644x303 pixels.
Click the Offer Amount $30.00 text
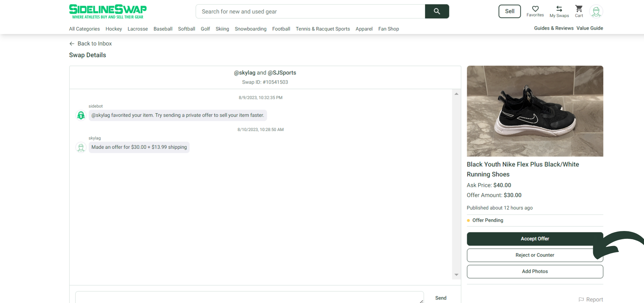point(494,195)
